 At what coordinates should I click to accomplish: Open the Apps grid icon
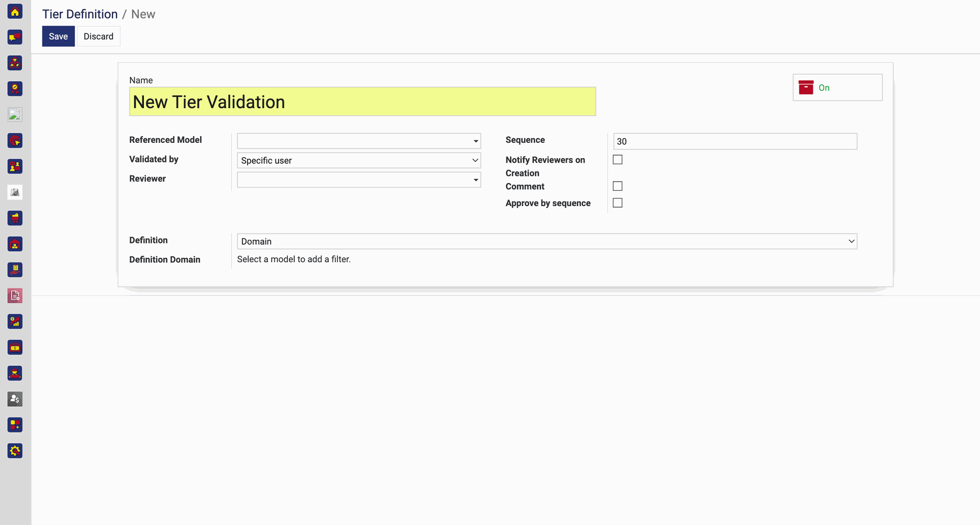pos(15,425)
